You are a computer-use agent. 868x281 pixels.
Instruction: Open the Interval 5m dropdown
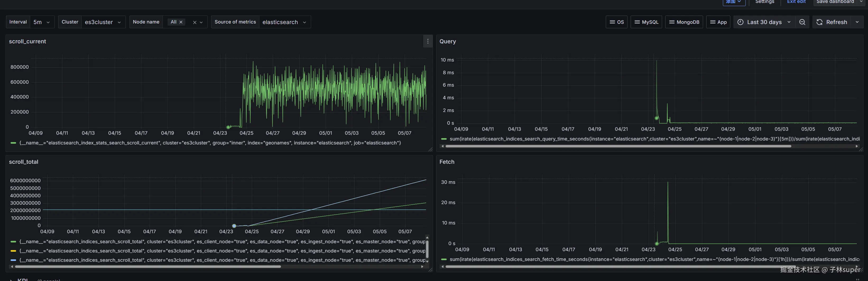pyautogui.click(x=42, y=22)
